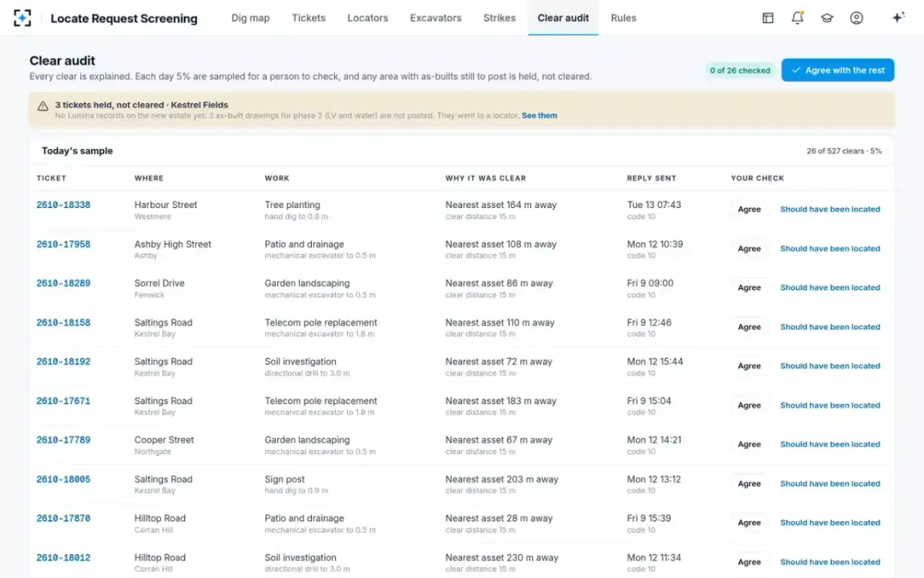Open ticket 2610-18289
The width and height of the screenshot is (924, 578).
coord(63,283)
